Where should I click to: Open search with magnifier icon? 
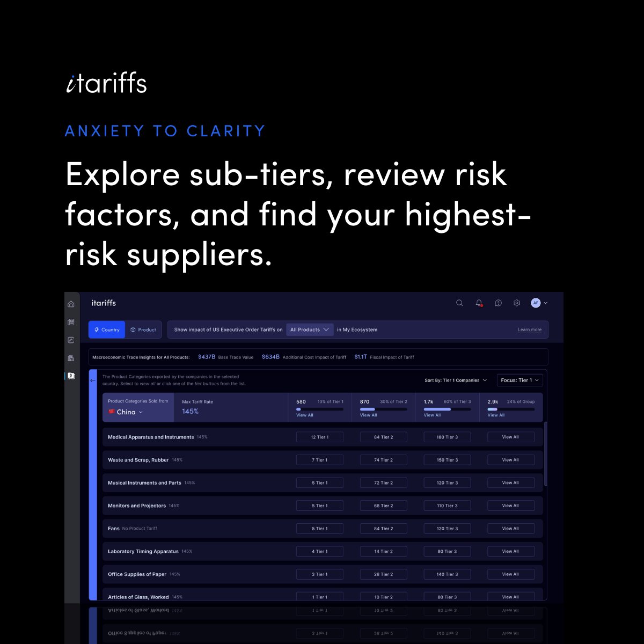pyautogui.click(x=459, y=303)
